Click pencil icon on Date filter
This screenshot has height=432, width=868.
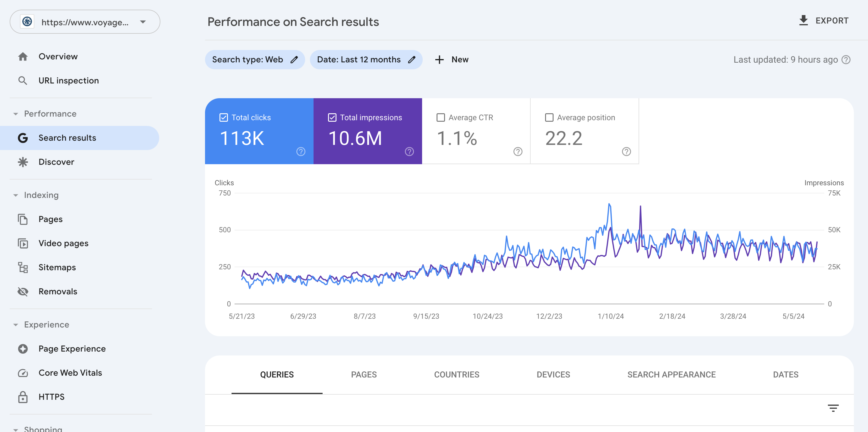pyautogui.click(x=412, y=60)
